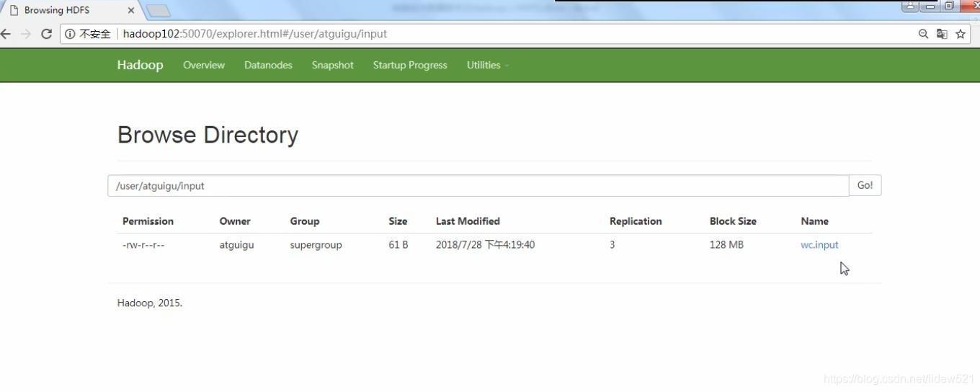The image size is (980, 392).
Task: Select the -rw-r--r-- permission cell
Action: pyautogui.click(x=143, y=245)
